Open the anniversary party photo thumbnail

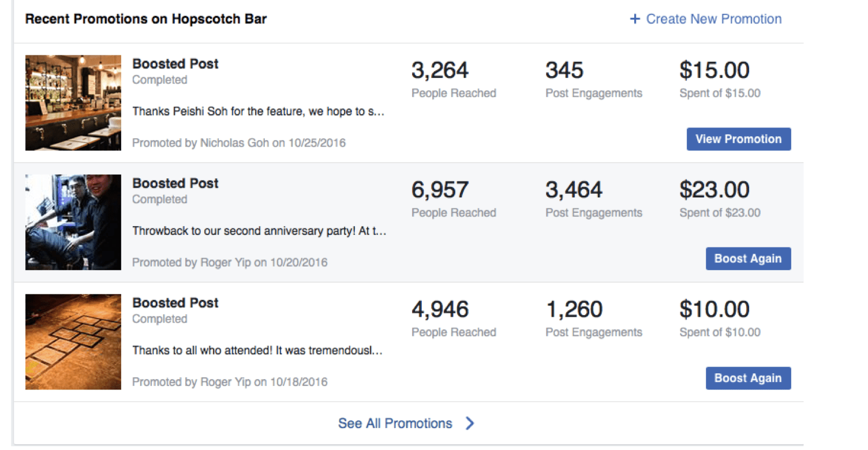point(73,222)
